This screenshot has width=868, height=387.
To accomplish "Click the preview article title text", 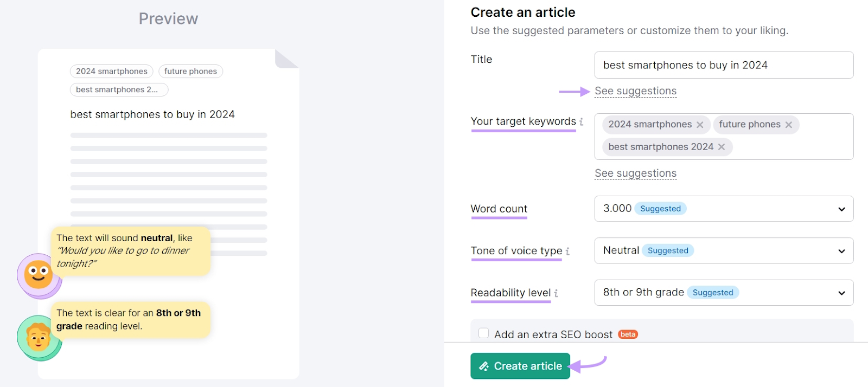I will (152, 114).
